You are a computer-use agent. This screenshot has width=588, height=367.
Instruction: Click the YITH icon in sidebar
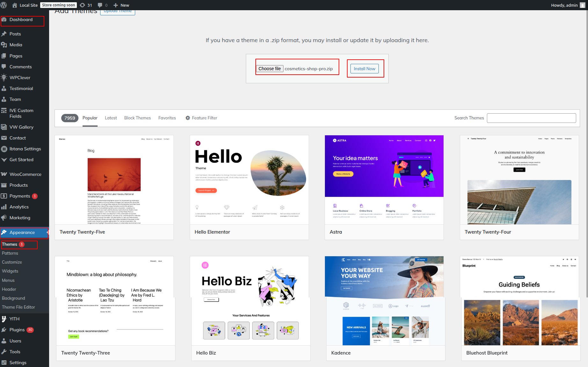tap(4, 319)
